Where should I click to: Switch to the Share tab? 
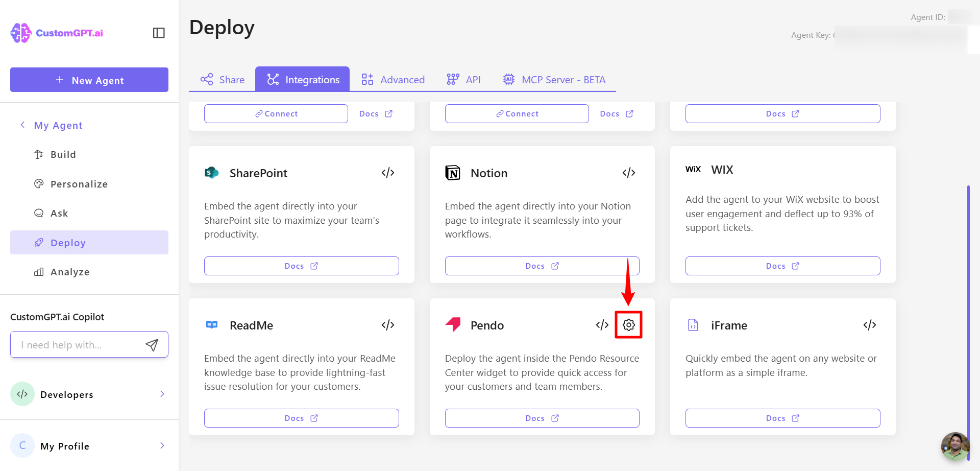[x=222, y=79]
